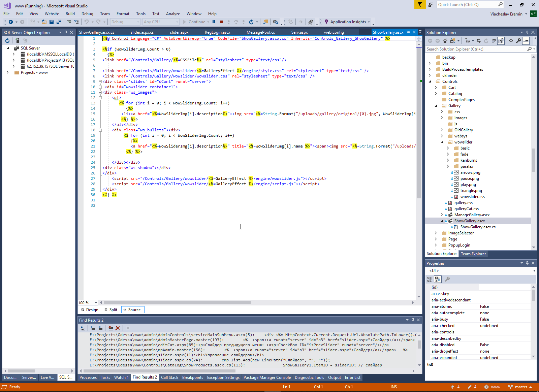The image size is (539, 392).
Task: Click the View Code icon in Solution Explorer
Action: coord(511,41)
